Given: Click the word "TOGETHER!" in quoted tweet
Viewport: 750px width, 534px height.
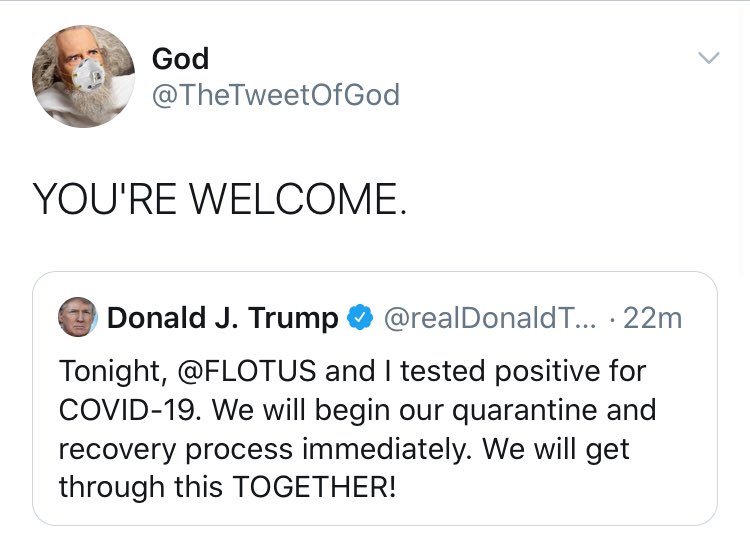Looking at the screenshot, I should click(314, 488).
